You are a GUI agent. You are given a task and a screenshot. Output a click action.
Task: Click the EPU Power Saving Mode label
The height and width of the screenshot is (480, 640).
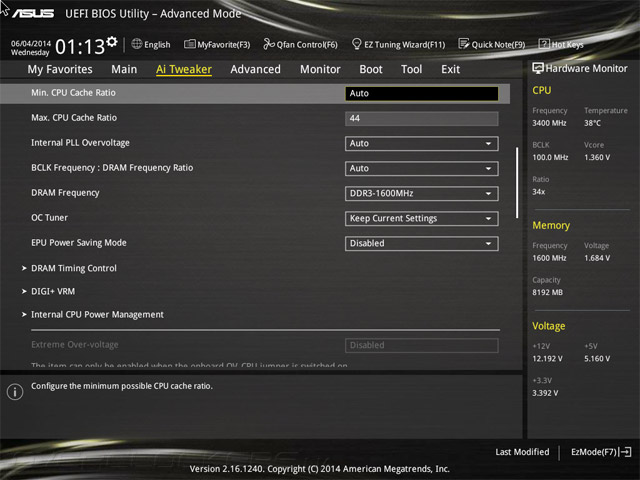click(x=79, y=243)
